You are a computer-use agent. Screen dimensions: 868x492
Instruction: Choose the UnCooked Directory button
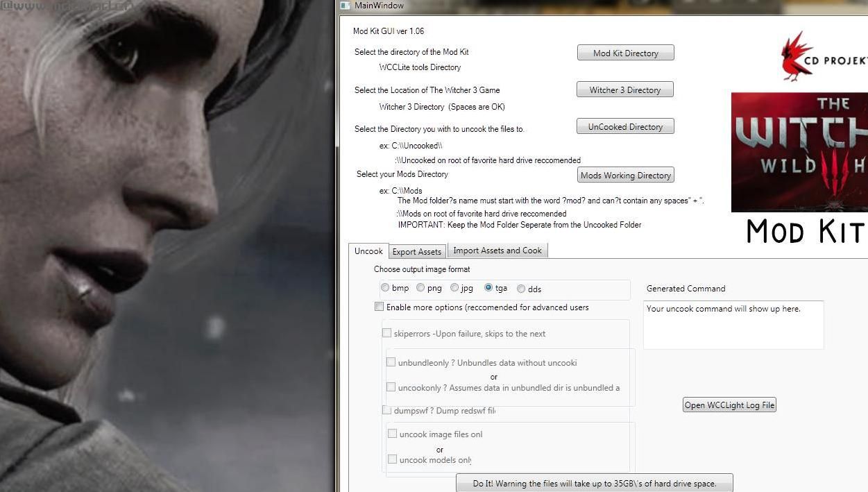625,126
